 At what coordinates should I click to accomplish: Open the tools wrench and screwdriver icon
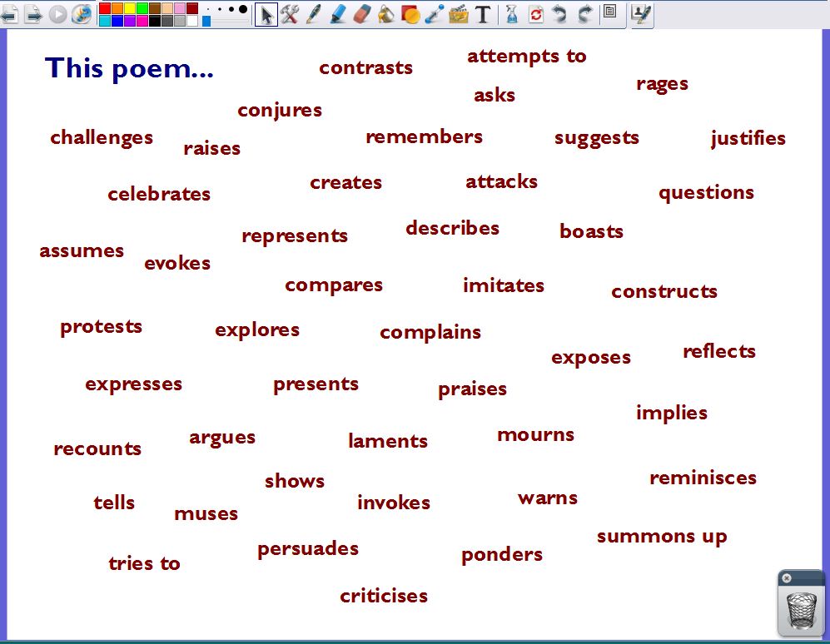click(x=289, y=14)
